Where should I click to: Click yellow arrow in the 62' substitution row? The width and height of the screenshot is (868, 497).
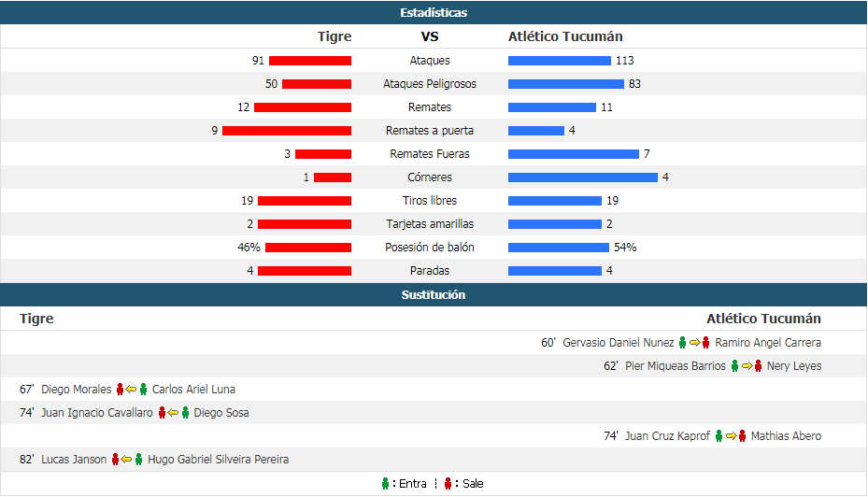(x=747, y=366)
